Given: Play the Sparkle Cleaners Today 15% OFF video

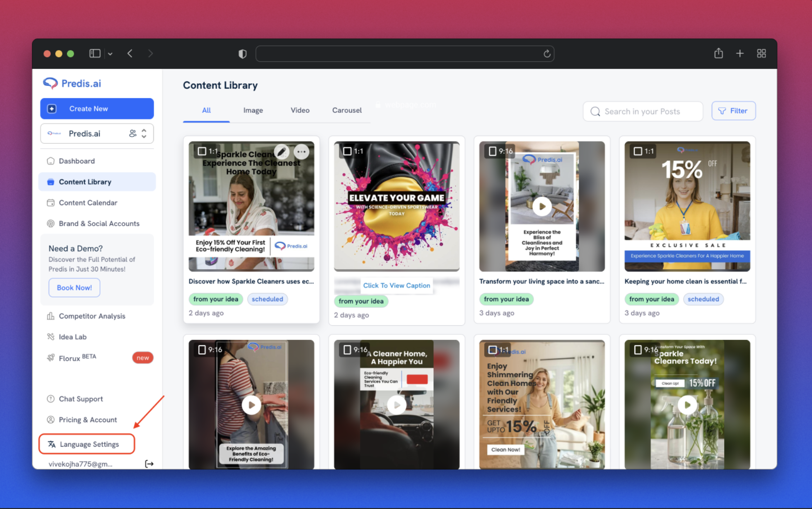Looking at the screenshot, I should [687, 405].
